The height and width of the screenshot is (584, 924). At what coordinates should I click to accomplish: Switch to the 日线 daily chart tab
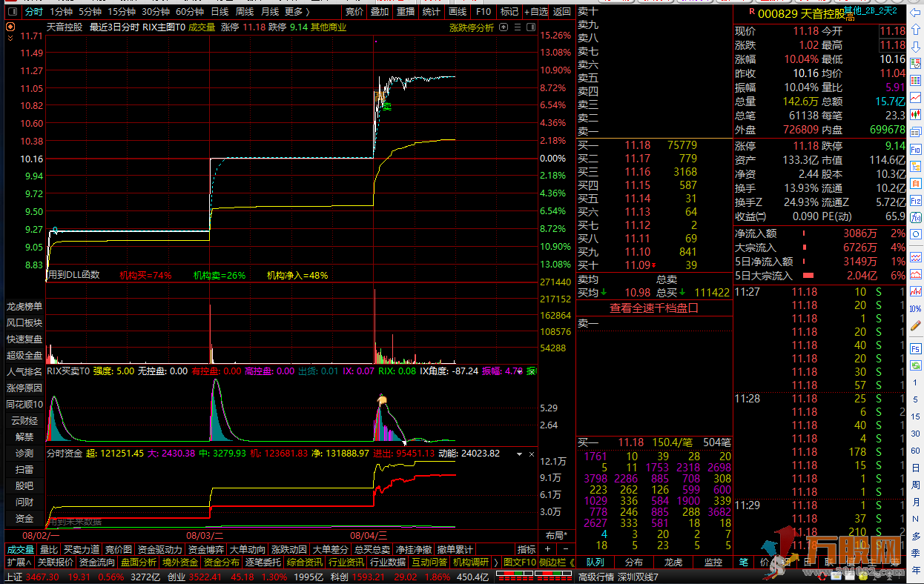220,12
